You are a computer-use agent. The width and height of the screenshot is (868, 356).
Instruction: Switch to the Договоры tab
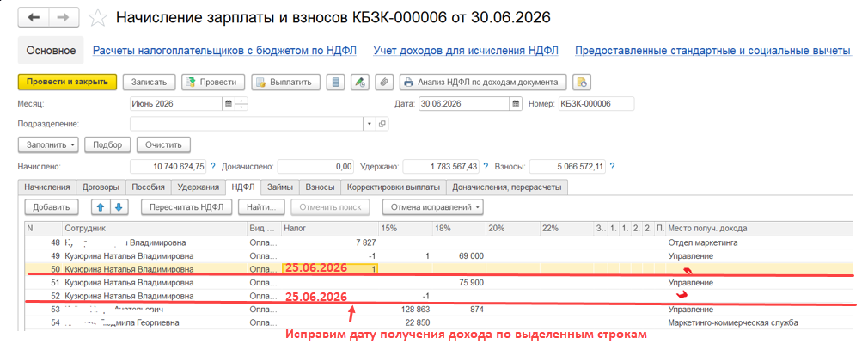[101, 187]
